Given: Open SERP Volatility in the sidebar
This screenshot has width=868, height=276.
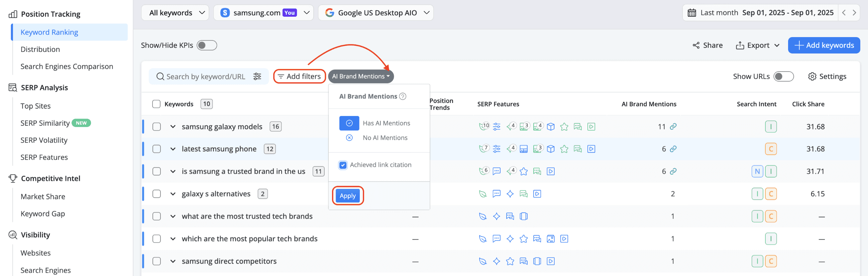Looking at the screenshot, I should pos(44,140).
